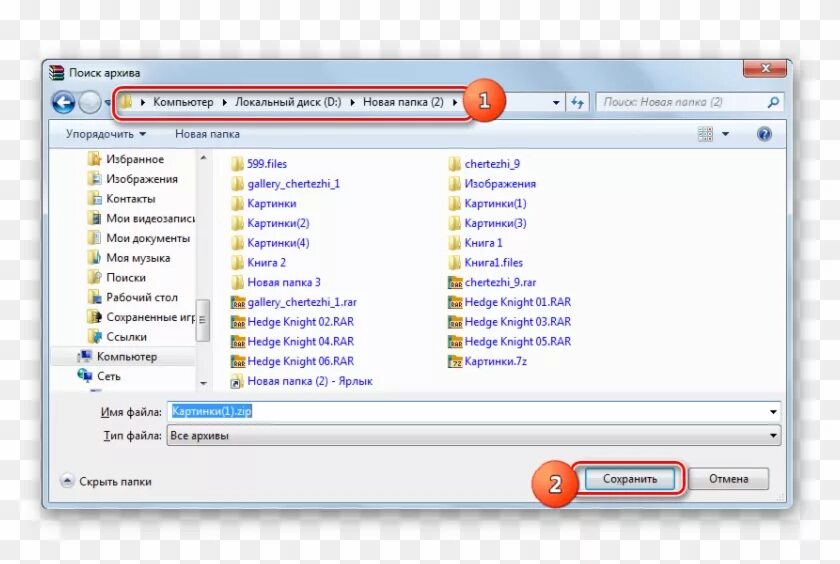Select the Картинки(1) folder icon

(x=455, y=204)
